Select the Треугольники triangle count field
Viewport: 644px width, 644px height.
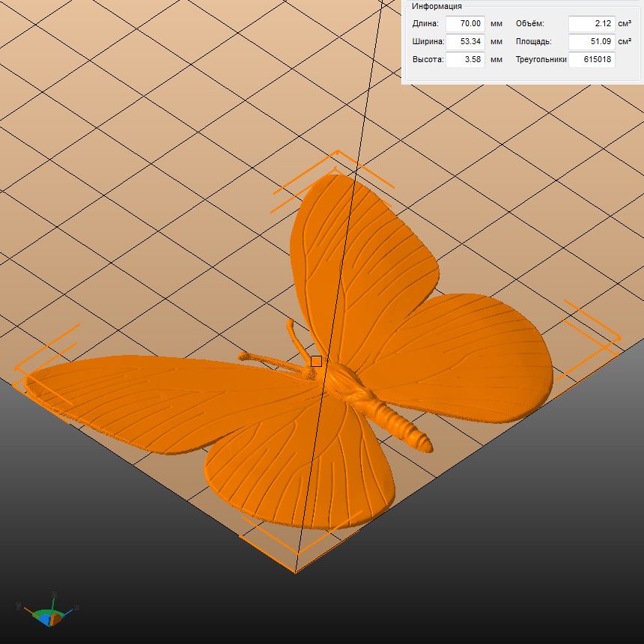click(x=592, y=60)
